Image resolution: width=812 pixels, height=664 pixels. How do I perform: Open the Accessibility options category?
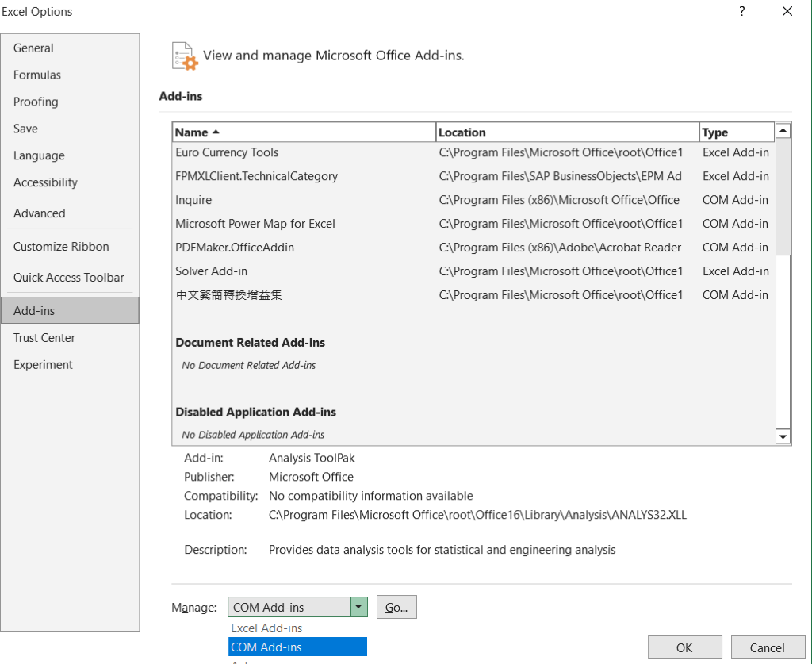pyautogui.click(x=70, y=182)
